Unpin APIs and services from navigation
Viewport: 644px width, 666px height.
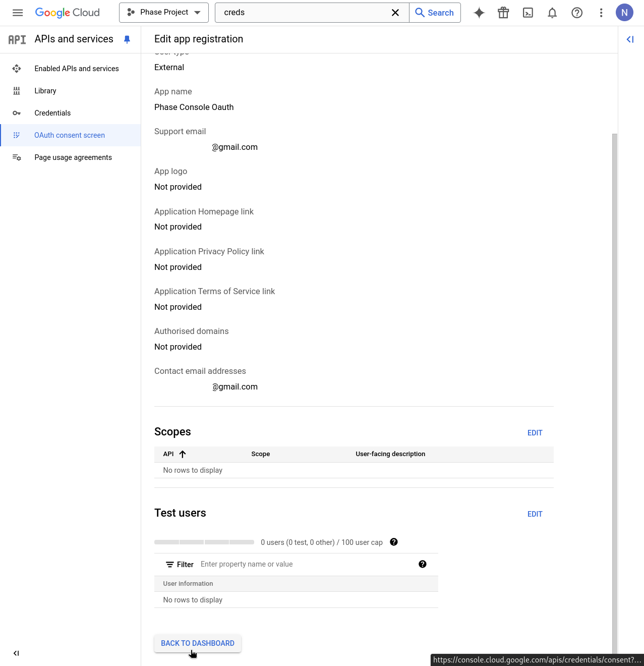pos(127,39)
